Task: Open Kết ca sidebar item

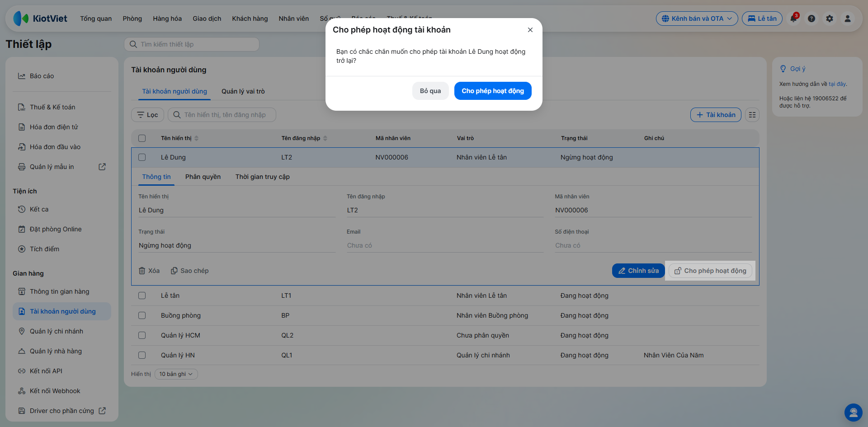Action: pos(62,209)
